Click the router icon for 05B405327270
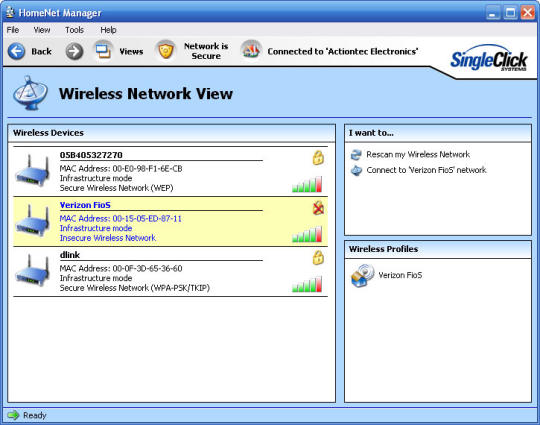This screenshot has height=425, width=540. coord(32,171)
